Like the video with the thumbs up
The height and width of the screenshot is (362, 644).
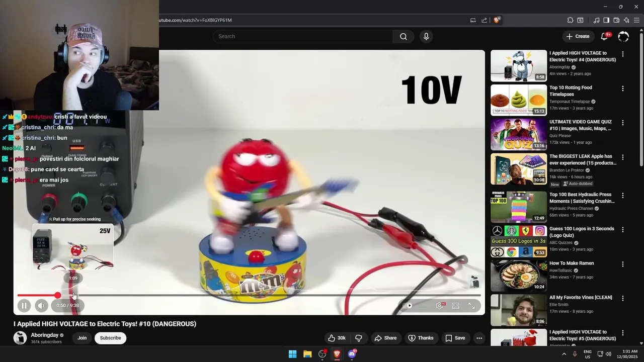(x=337, y=338)
